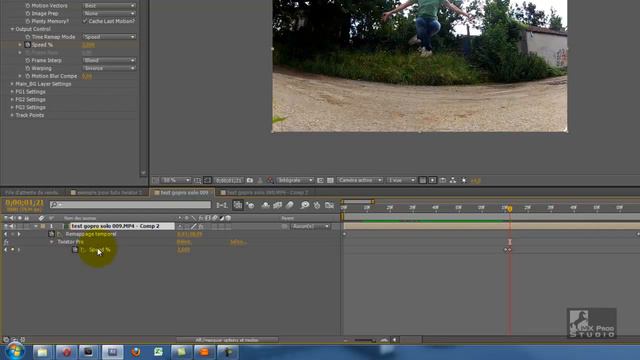640x360 pixels.
Task: Click the Warping stopwatch icon
Action: click(x=28, y=68)
